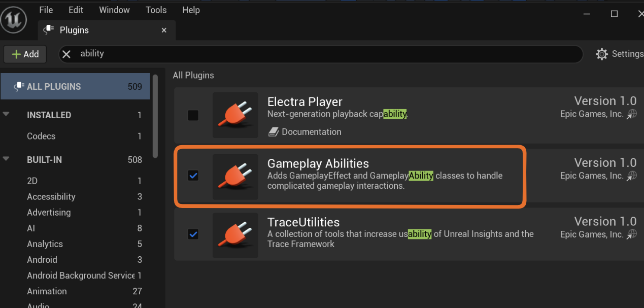Click the plugin search field
This screenshot has height=308, width=644.
coord(325,54)
